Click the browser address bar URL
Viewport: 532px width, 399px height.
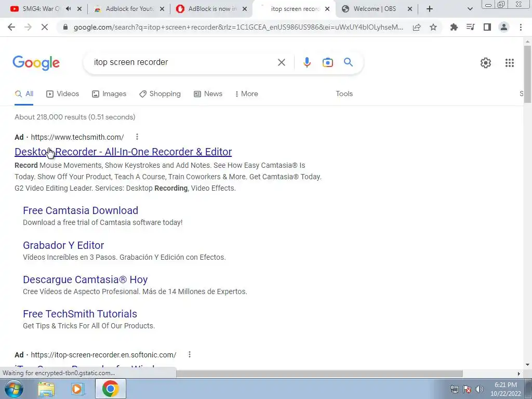coord(238,27)
